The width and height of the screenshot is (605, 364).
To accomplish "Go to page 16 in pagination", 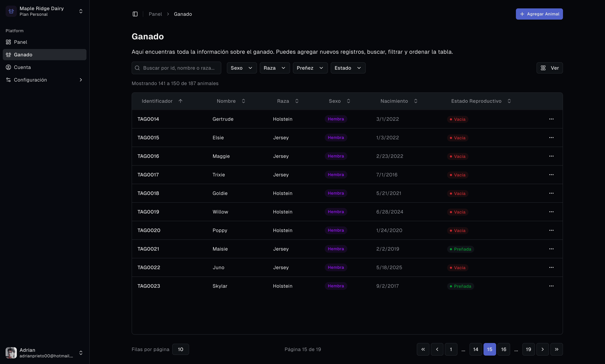I will tap(504, 349).
